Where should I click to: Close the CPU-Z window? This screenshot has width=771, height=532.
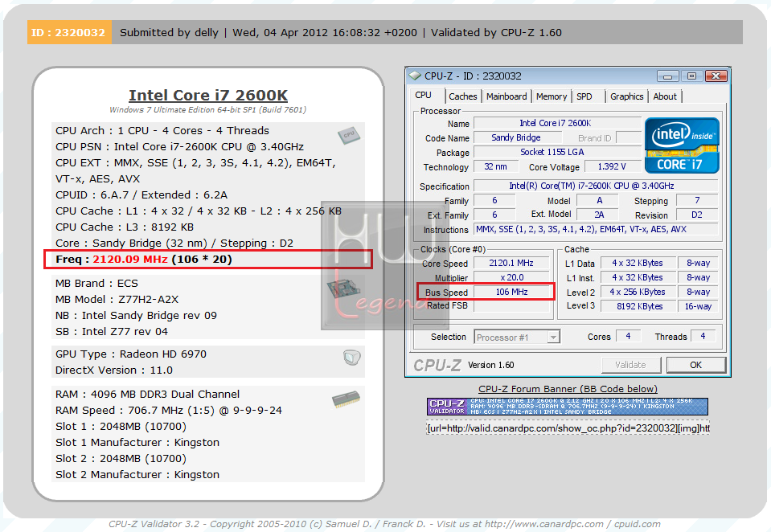[x=716, y=76]
